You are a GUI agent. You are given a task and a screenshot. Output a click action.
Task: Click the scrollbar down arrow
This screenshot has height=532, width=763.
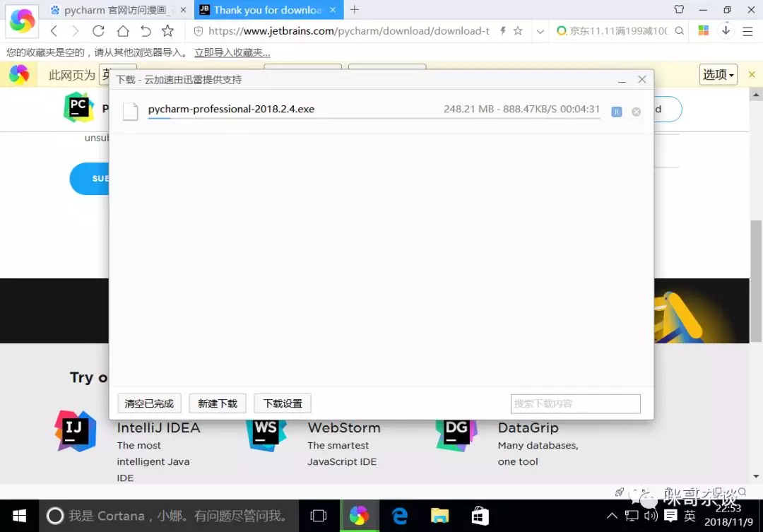tap(756, 476)
